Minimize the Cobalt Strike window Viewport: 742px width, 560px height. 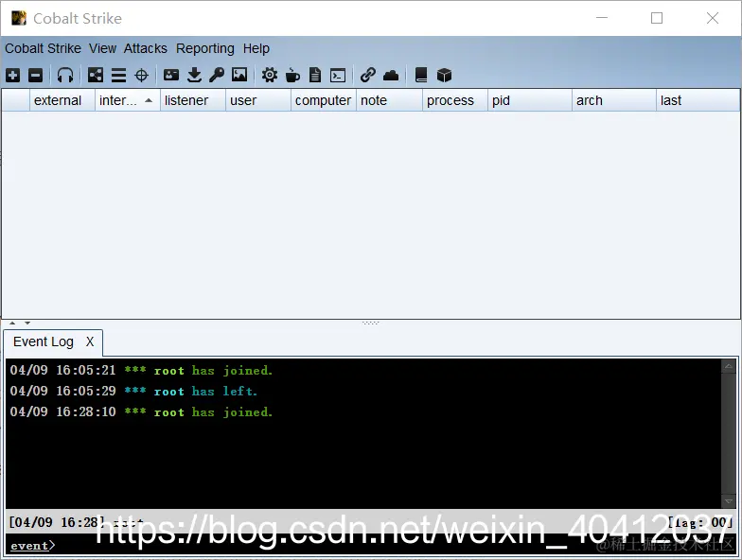(602, 18)
